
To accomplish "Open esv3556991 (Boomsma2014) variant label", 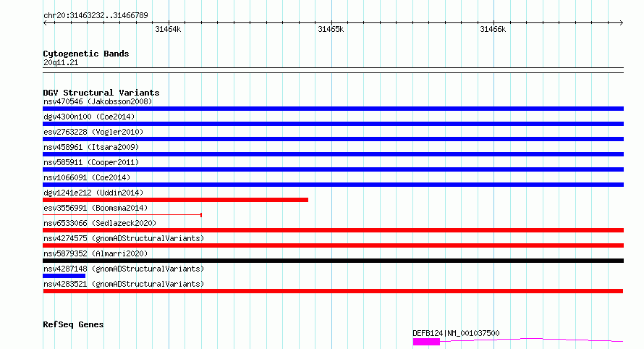I will (x=96, y=208).
